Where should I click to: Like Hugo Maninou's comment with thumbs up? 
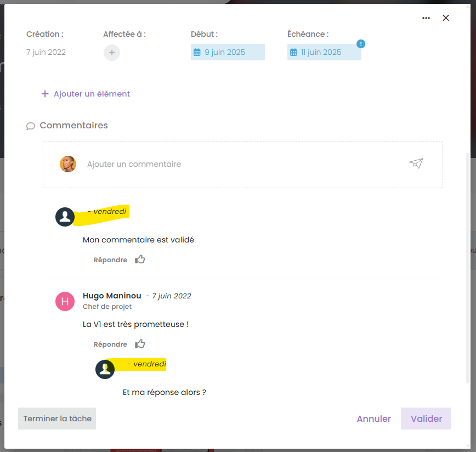(140, 344)
